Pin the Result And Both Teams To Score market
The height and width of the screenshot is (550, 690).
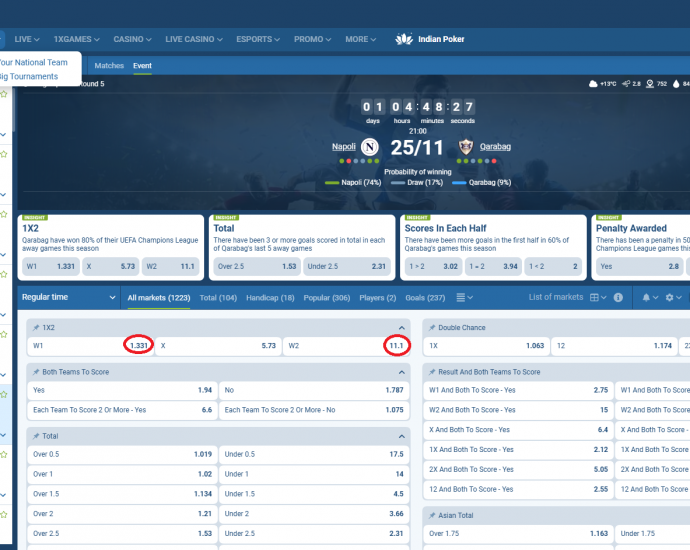point(432,372)
